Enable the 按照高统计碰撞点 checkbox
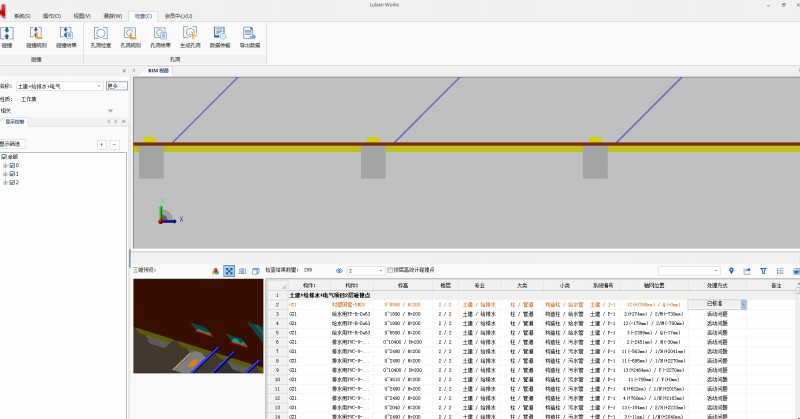This screenshot has height=419, width=800. (390, 270)
